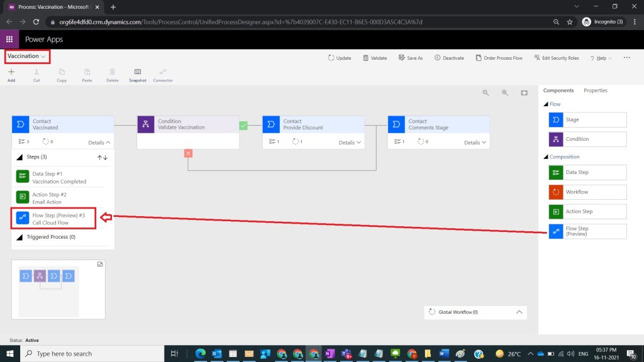The image size is (644, 362).
Task: Click the Deactivate button
Action: coord(449,58)
